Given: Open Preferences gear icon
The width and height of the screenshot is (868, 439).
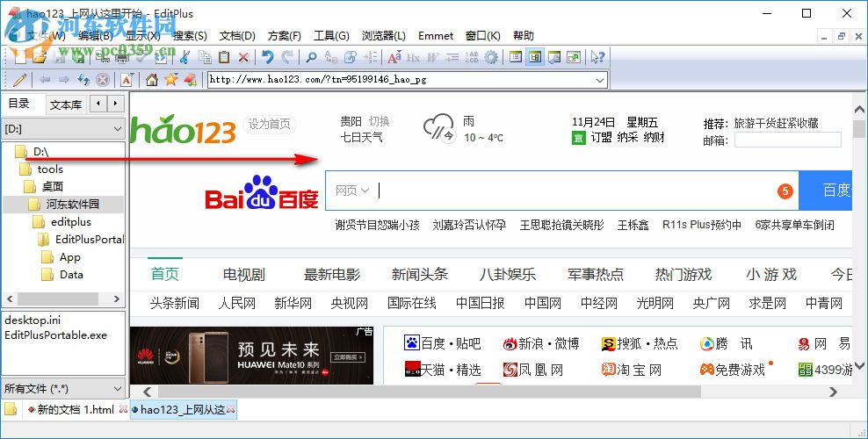Looking at the screenshot, I should (491, 57).
